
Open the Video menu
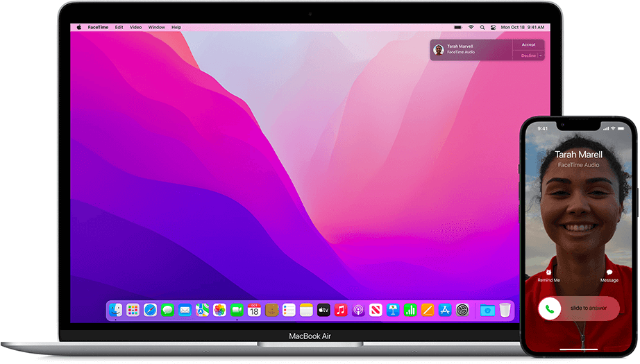click(135, 27)
